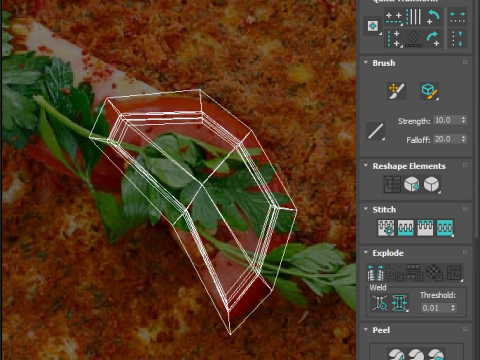Click Straighten Selection in Reshape Elements
Screen dimensions: 480x360
coord(392,184)
